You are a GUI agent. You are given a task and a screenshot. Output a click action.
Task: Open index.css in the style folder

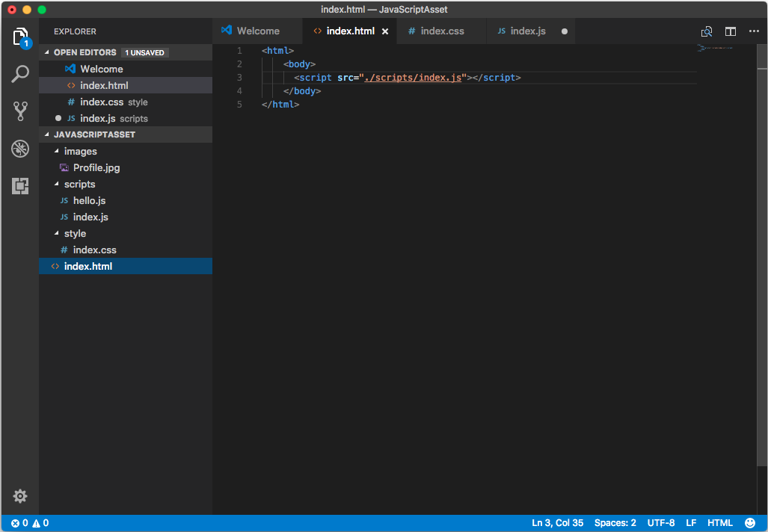pyautogui.click(x=126, y=250)
